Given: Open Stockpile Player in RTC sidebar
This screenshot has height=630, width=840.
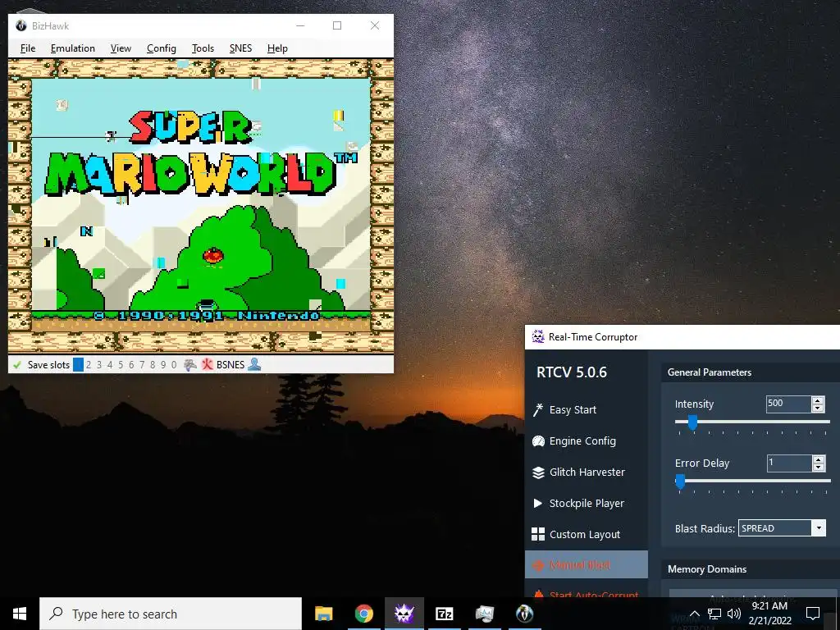Looking at the screenshot, I should [587, 503].
